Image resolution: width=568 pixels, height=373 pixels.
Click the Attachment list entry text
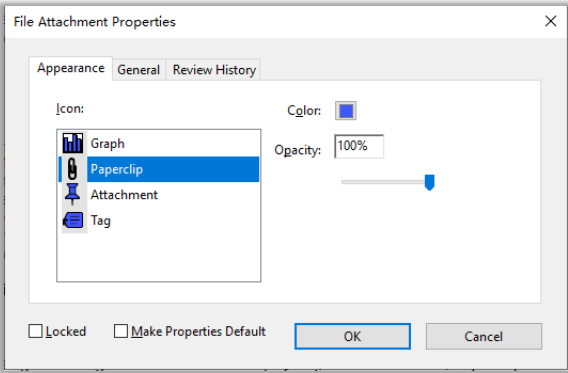[124, 195]
